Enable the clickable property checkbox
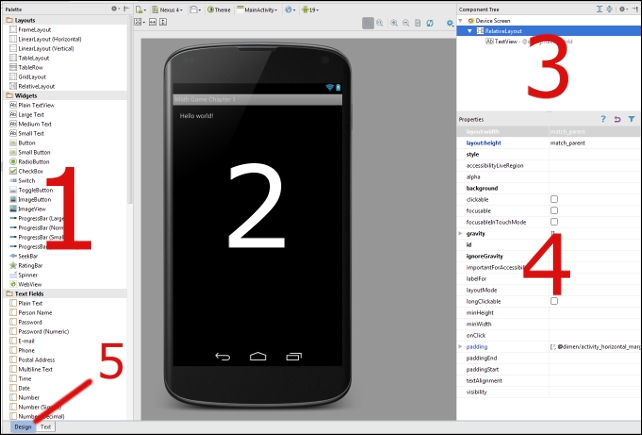Screen dimensions: 642x435 click(554, 199)
